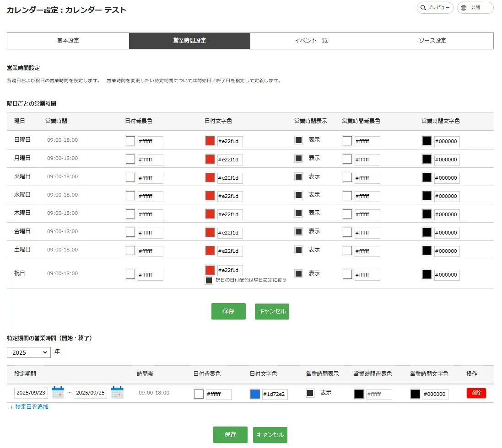Image resolution: width=502 pixels, height=448 pixels.
Task: Go to the Source Settings tab (ソース設定)
Action: [x=432, y=41]
